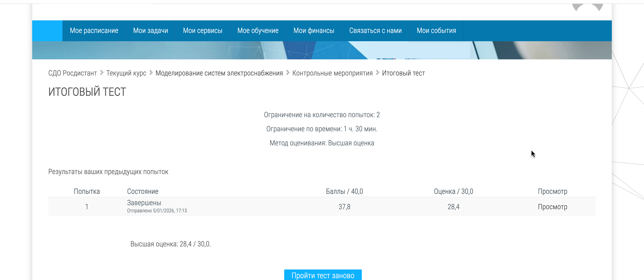Navigate to СДО Росдистант breadcrumb
The image size is (644, 280).
72,73
